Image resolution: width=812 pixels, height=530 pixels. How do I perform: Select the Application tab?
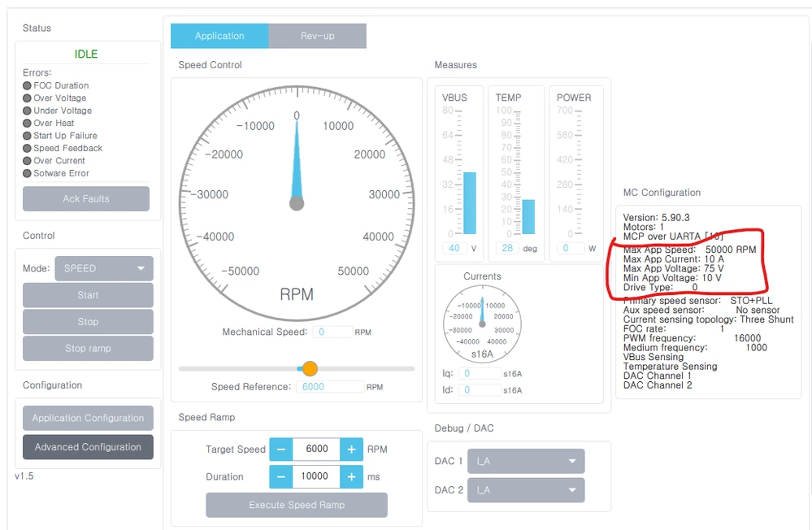coord(219,36)
